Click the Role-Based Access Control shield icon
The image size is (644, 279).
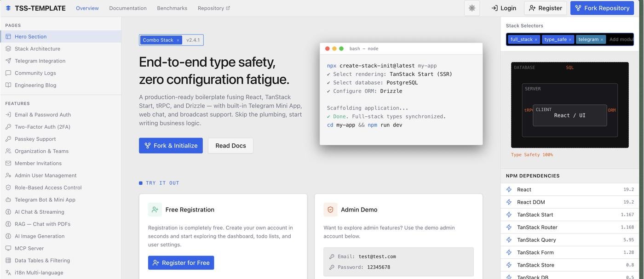pos(8,188)
